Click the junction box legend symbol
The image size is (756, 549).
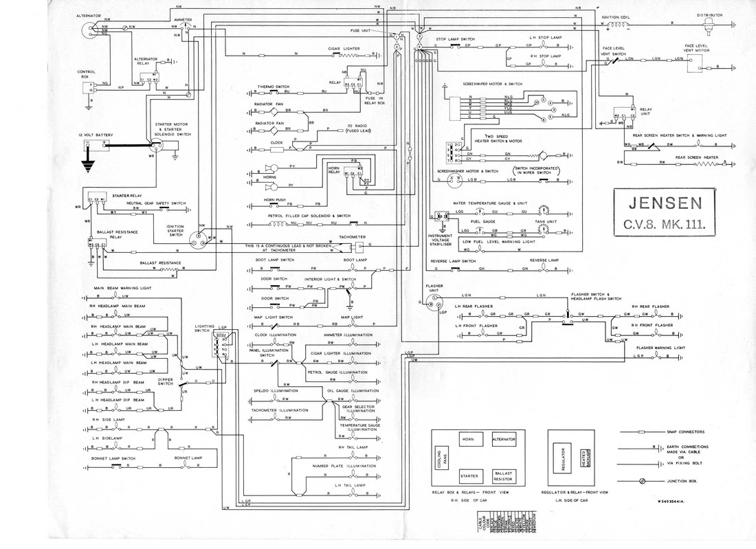[x=642, y=481]
